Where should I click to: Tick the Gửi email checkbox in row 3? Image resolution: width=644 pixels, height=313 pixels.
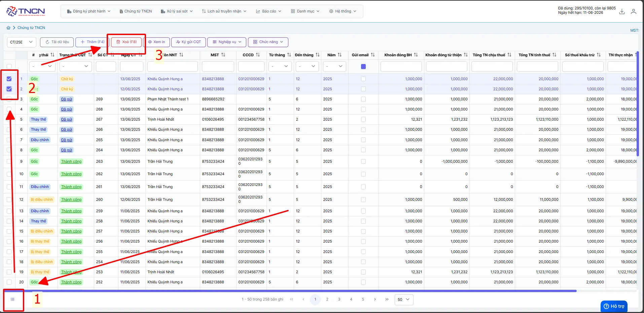click(x=363, y=99)
